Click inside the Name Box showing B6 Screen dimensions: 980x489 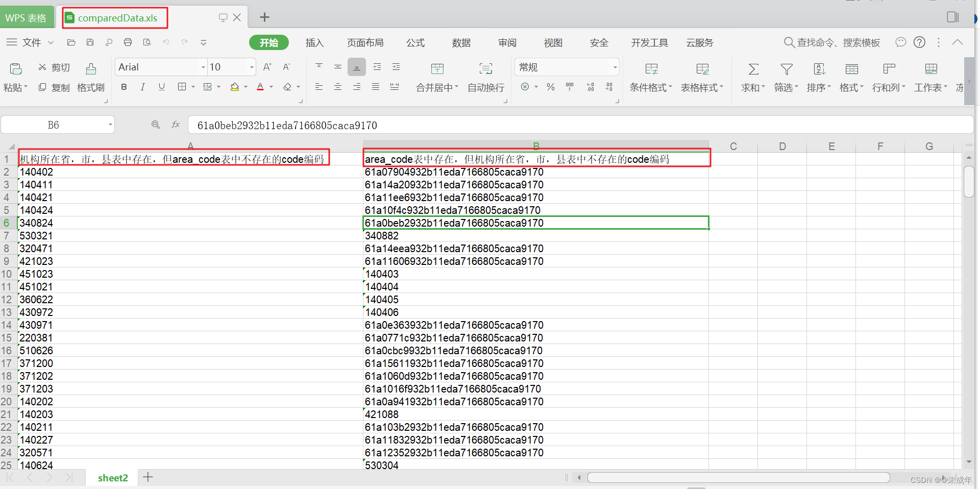(54, 125)
